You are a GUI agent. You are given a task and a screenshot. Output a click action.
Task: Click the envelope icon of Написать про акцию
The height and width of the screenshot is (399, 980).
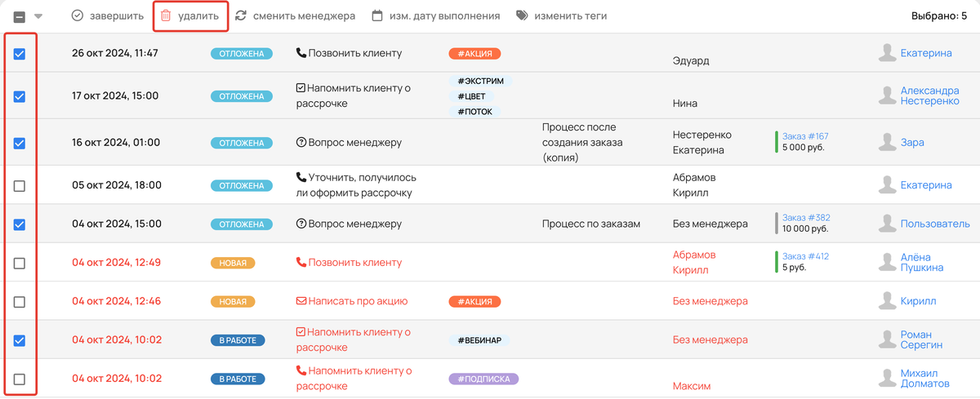301,301
